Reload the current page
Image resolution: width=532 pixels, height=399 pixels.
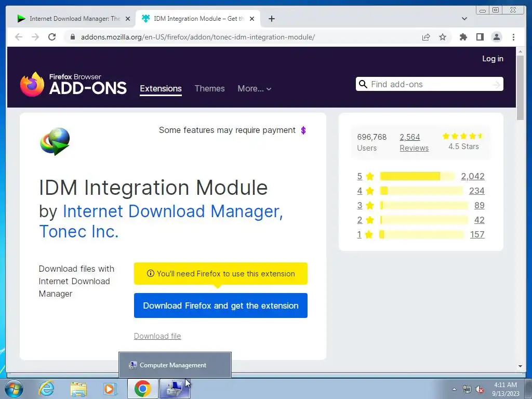[x=52, y=37]
